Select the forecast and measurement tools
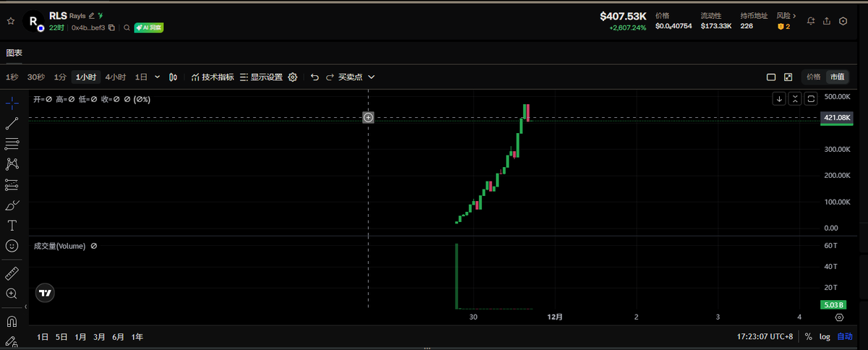 (12, 184)
